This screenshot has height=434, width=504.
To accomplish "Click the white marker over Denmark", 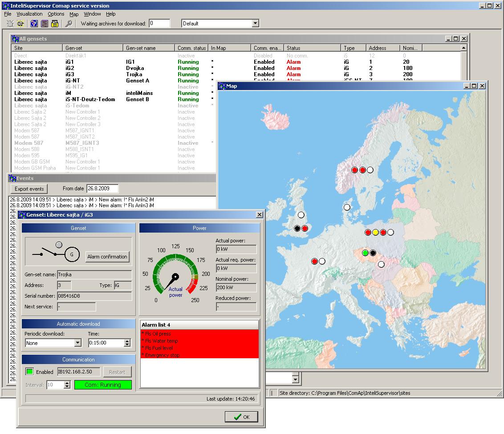I will pyautogui.click(x=347, y=208).
